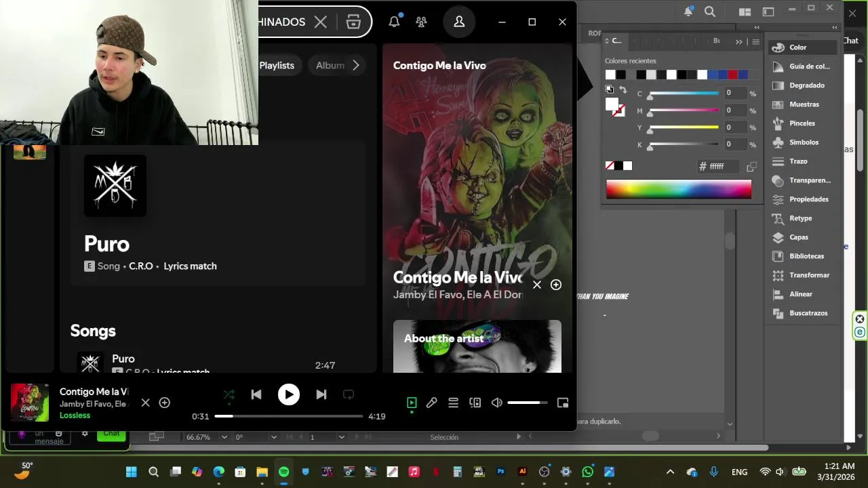868x488 pixels.
Task: Open Illustrator notifications bell icon
Action: click(688, 12)
